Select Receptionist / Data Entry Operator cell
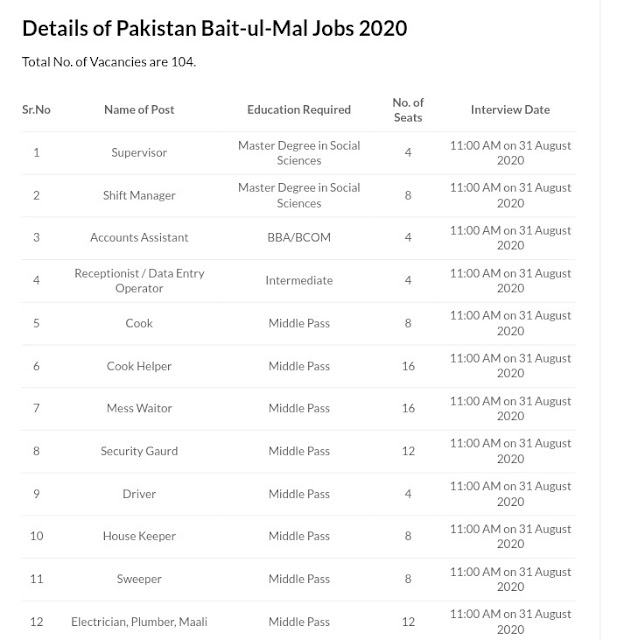Image resolution: width=624 pixels, height=640 pixels. pyautogui.click(x=139, y=281)
